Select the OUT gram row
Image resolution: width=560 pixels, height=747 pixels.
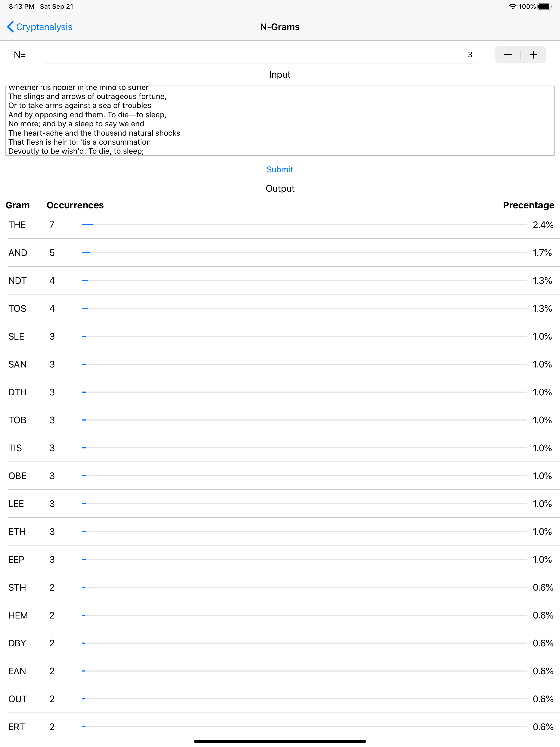click(280, 699)
